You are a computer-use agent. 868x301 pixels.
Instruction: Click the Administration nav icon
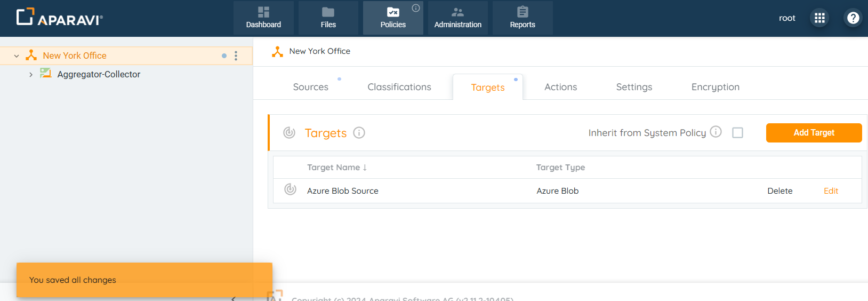(457, 12)
